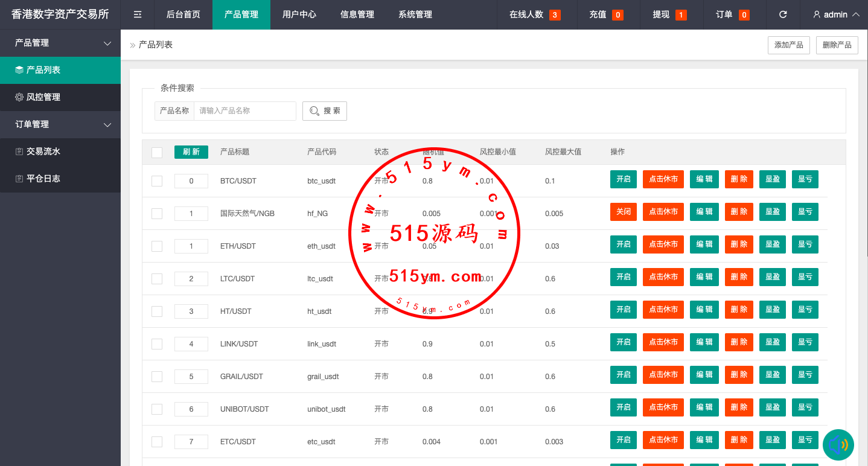Click the sidebar collapse menu icon
Screen dimensions: 868x466
pyautogui.click(x=138, y=14)
